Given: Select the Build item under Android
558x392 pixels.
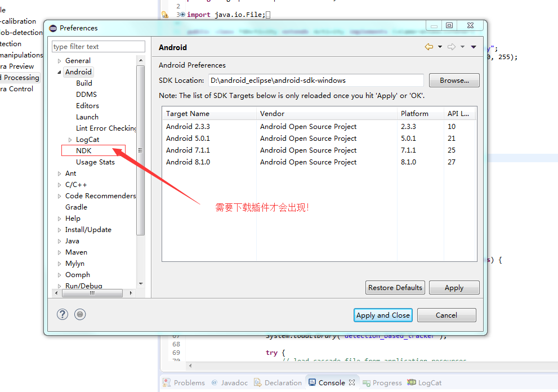Looking at the screenshot, I should [84, 83].
